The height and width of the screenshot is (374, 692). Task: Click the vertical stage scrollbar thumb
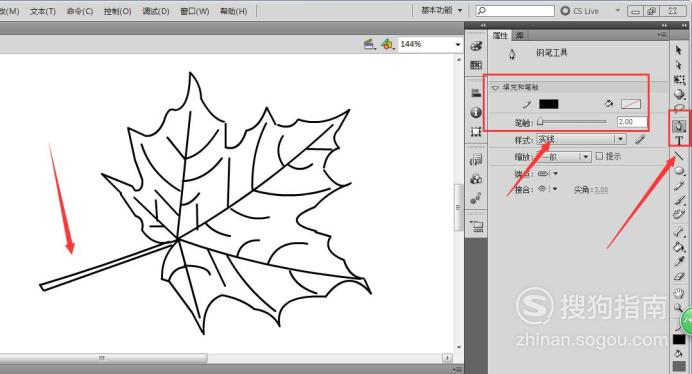[458, 207]
